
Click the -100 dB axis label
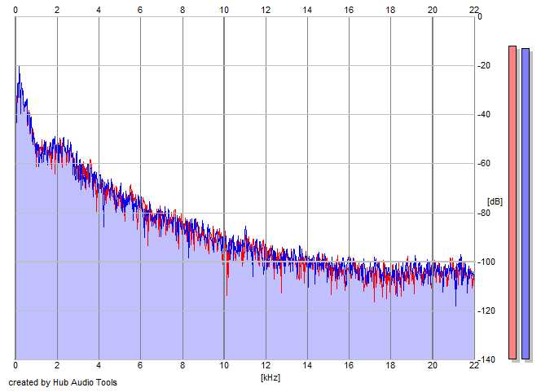(x=486, y=262)
